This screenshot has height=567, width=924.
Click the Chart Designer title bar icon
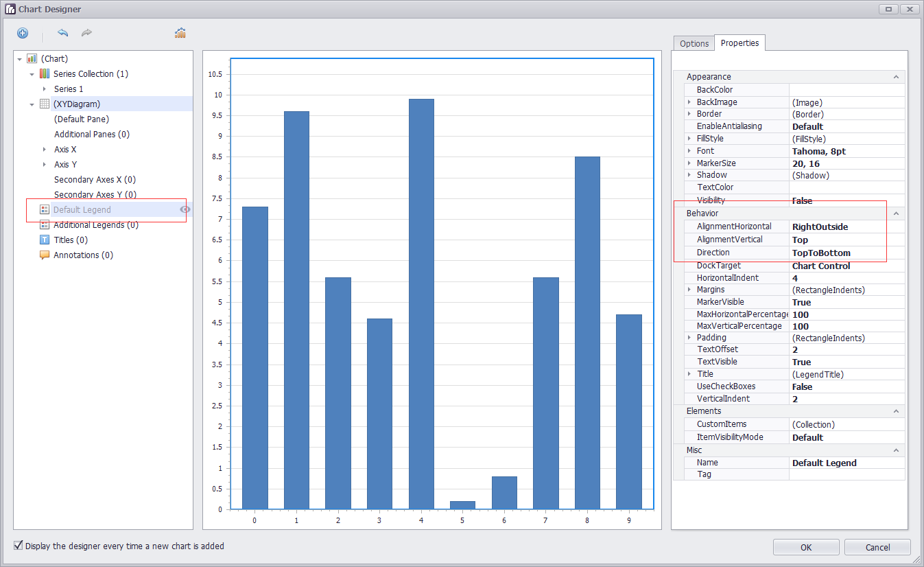click(10, 9)
